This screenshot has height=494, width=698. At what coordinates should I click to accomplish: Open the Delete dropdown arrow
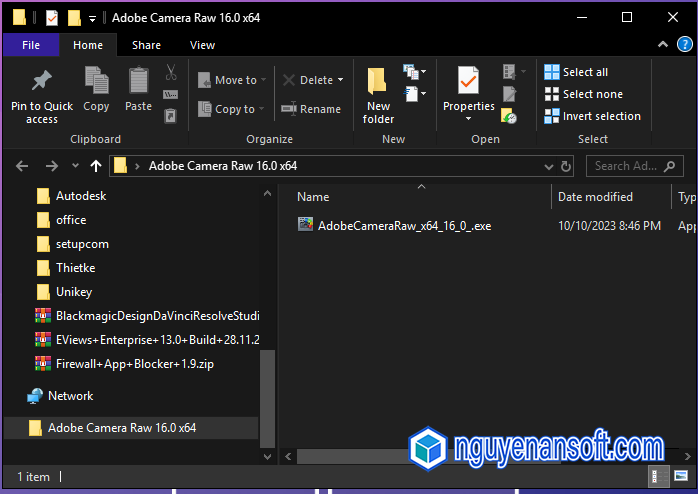point(341,80)
